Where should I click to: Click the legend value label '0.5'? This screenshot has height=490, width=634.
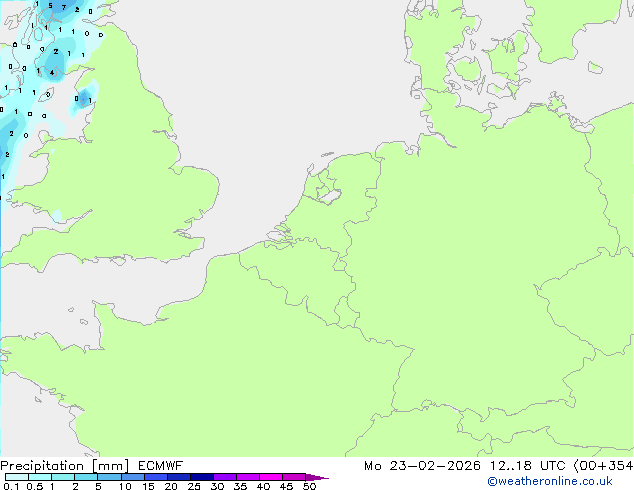34,486
